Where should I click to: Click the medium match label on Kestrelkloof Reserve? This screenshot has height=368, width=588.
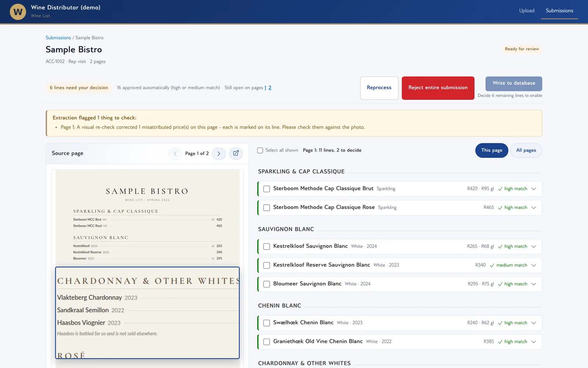click(512, 265)
